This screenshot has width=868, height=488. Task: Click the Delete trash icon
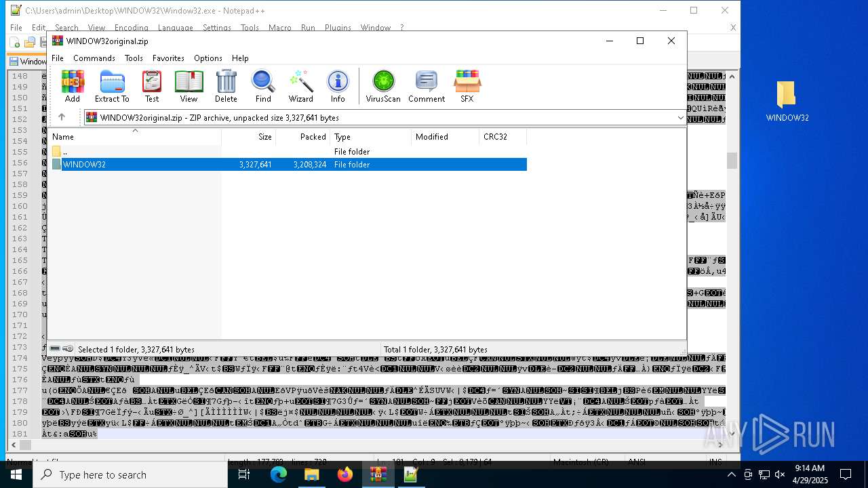pos(226,86)
